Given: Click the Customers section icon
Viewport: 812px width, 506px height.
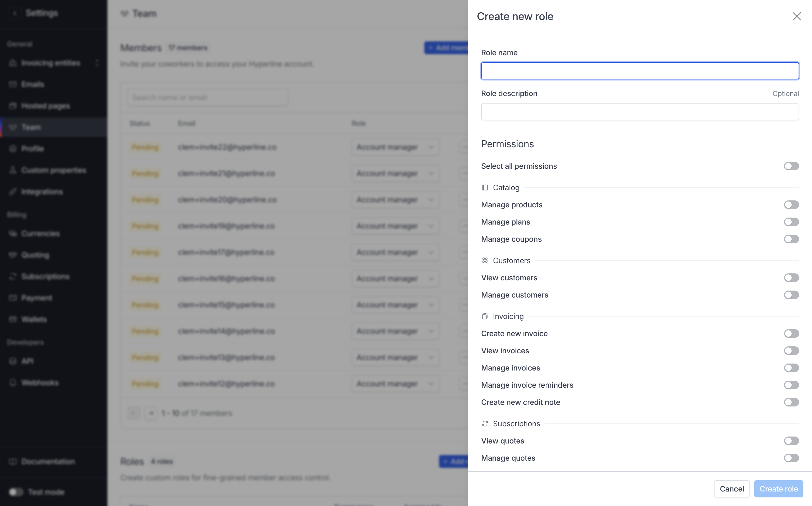Looking at the screenshot, I should coord(484,261).
